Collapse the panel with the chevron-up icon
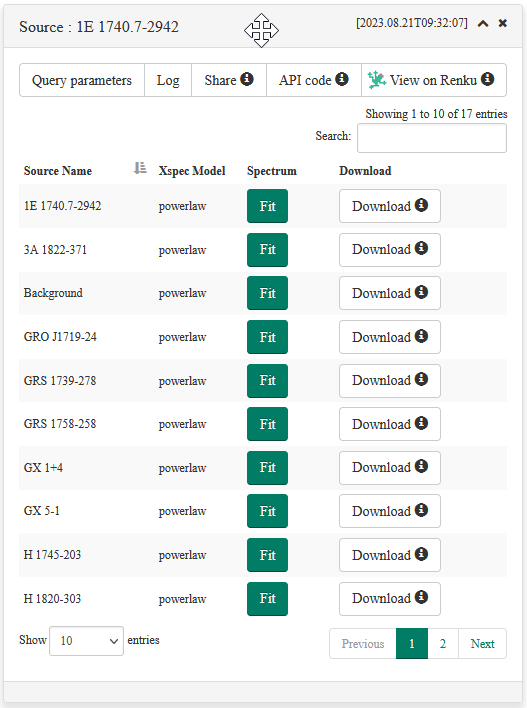Image resolution: width=527 pixels, height=708 pixels. (x=483, y=23)
